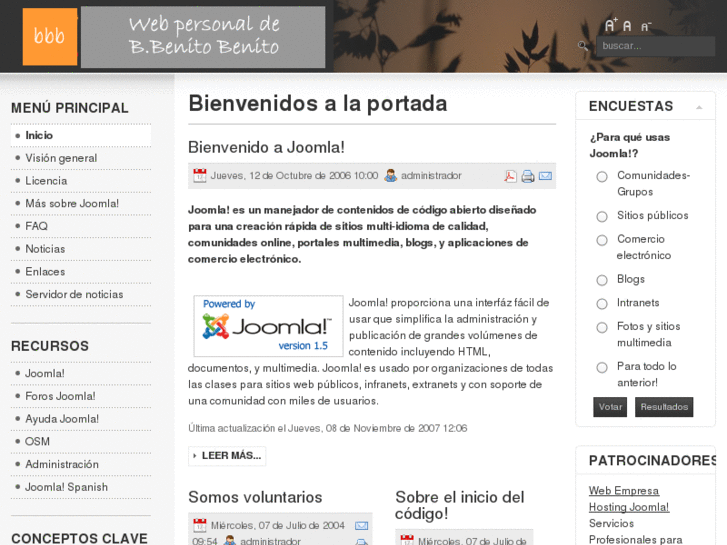
Task: Expand LEER MÁS... link
Action: (227, 455)
